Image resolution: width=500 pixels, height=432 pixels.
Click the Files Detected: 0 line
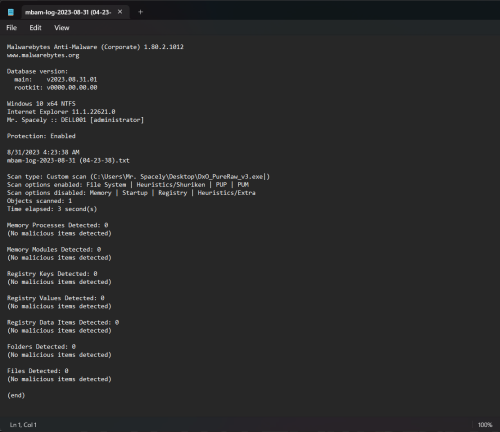pyautogui.click(x=38, y=371)
